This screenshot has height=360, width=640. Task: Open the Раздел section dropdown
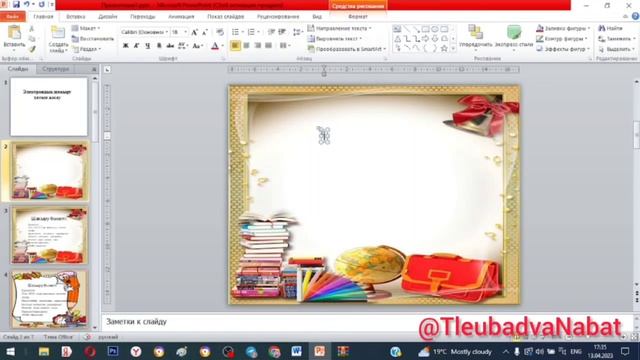click(87, 49)
